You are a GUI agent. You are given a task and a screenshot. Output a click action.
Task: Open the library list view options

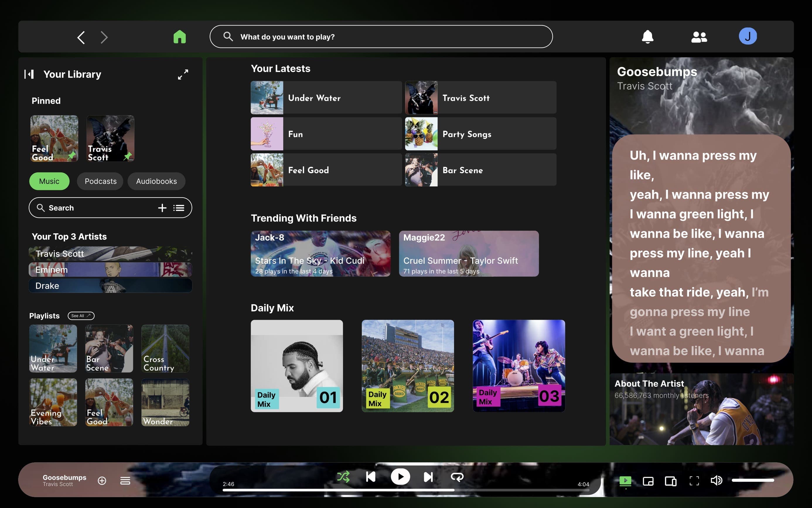click(x=179, y=208)
